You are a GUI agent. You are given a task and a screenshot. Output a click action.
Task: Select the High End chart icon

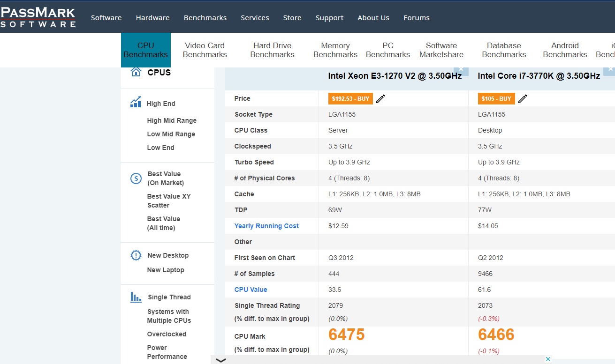(x=135, y=103)
